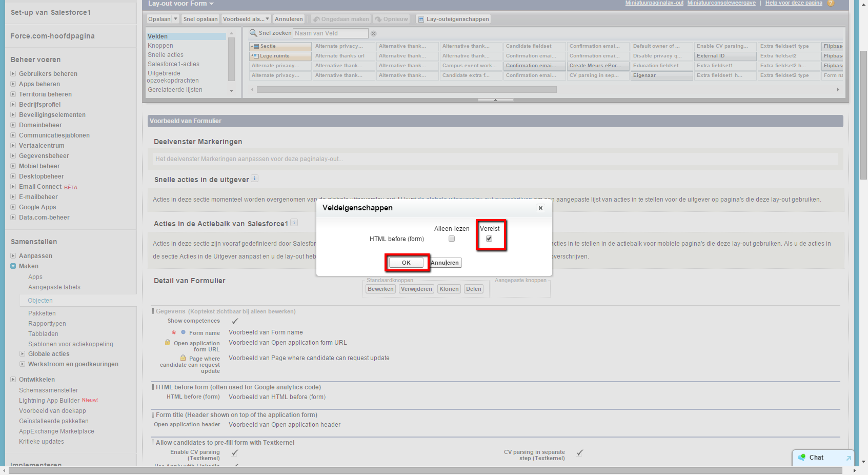Open Help voor deze pagina link
The width and height of the screenshot is (868, 475).
point(794,3)
